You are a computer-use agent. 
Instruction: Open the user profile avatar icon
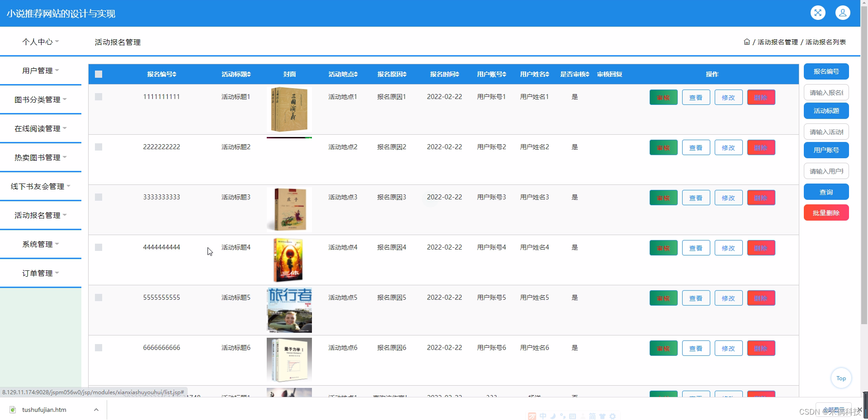tap(843, 13)
